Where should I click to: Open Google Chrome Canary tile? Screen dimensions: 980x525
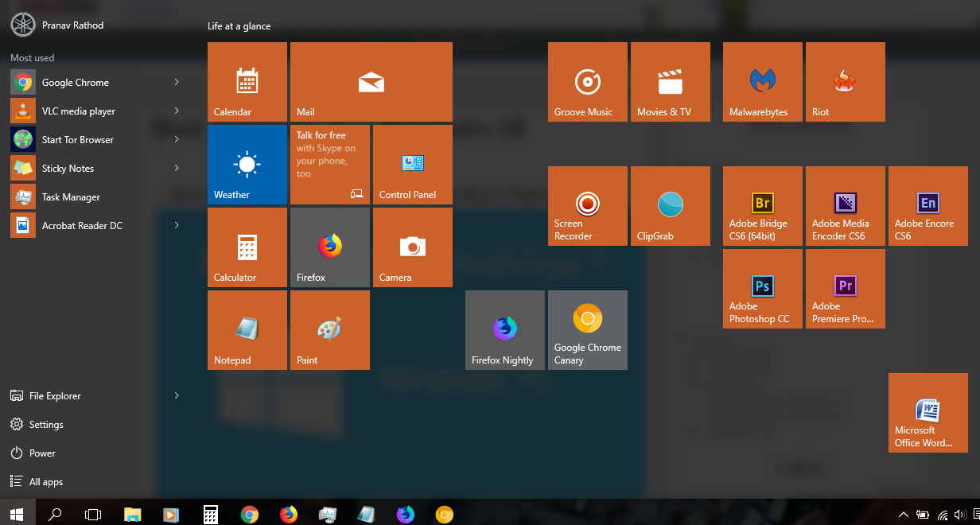click(x=588, y=330)
